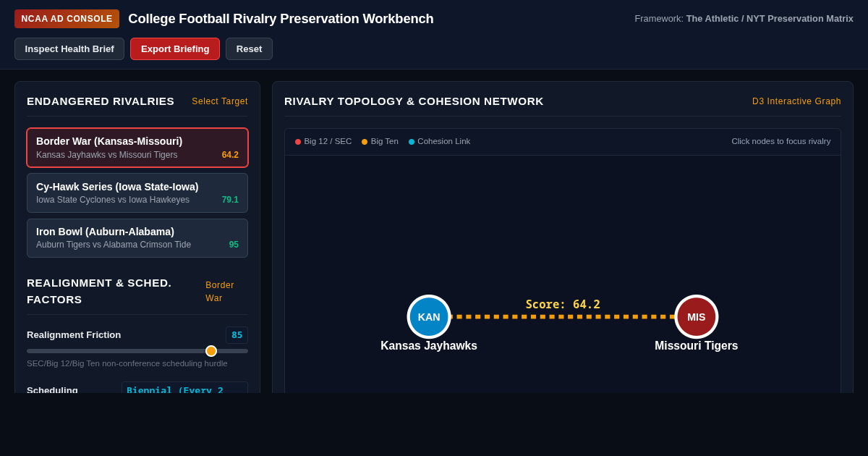Export the briefing

point(175,48)
